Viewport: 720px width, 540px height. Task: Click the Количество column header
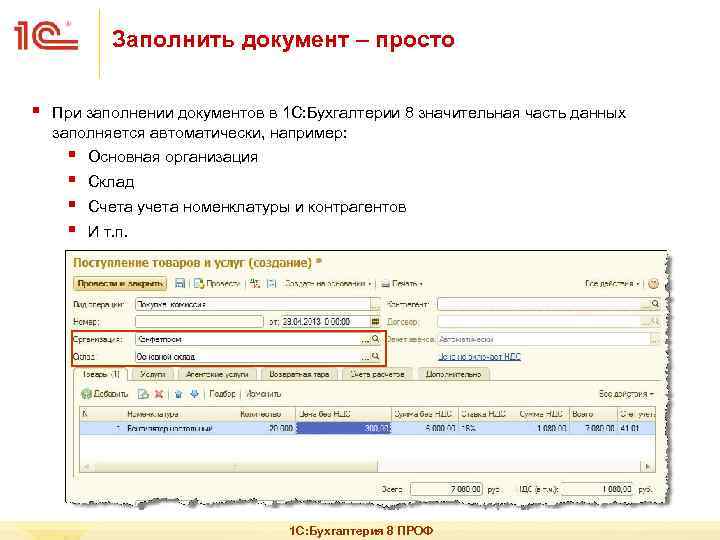(x=268, y=414)
